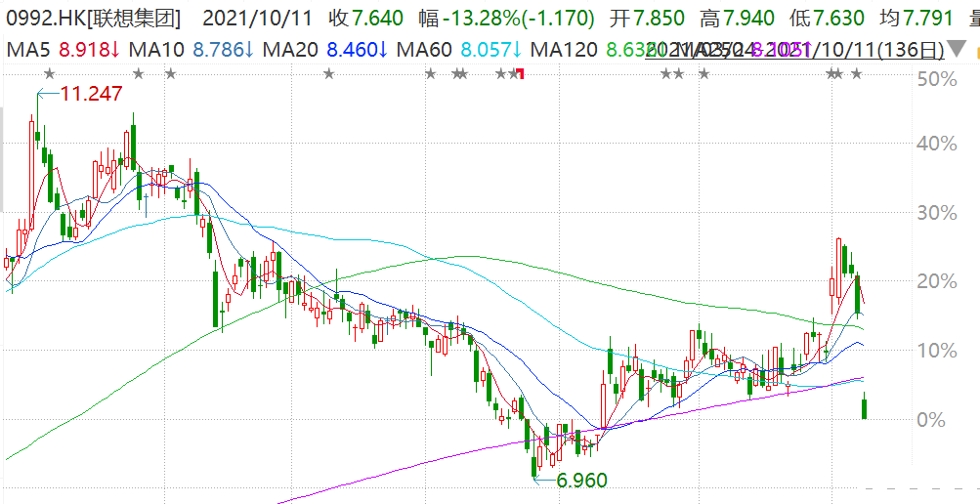Screen dimensions: 980x504
Task: Click the low price 7.630
Action: click(840, 19)
